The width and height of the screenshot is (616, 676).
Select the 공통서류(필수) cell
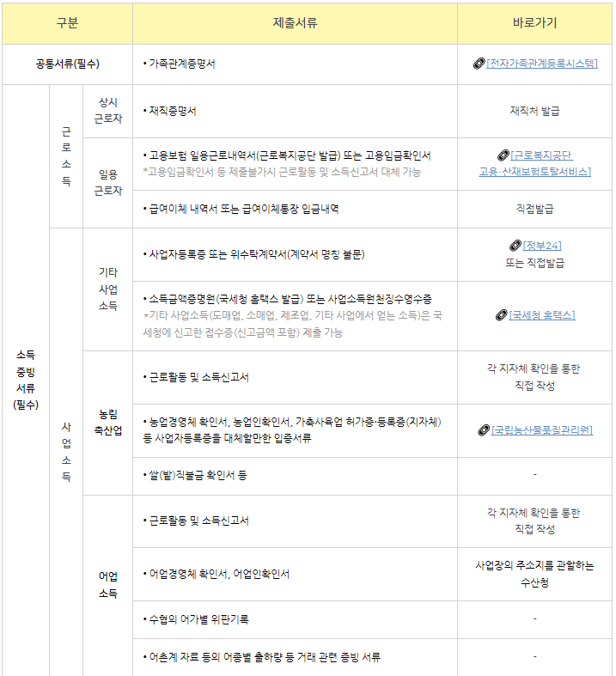tap(67, 64)
